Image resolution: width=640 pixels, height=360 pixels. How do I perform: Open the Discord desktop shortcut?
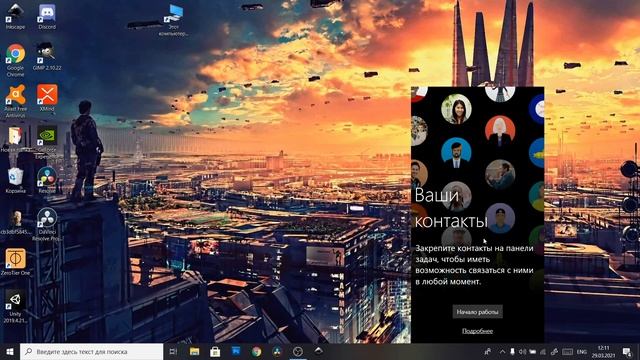47,17
